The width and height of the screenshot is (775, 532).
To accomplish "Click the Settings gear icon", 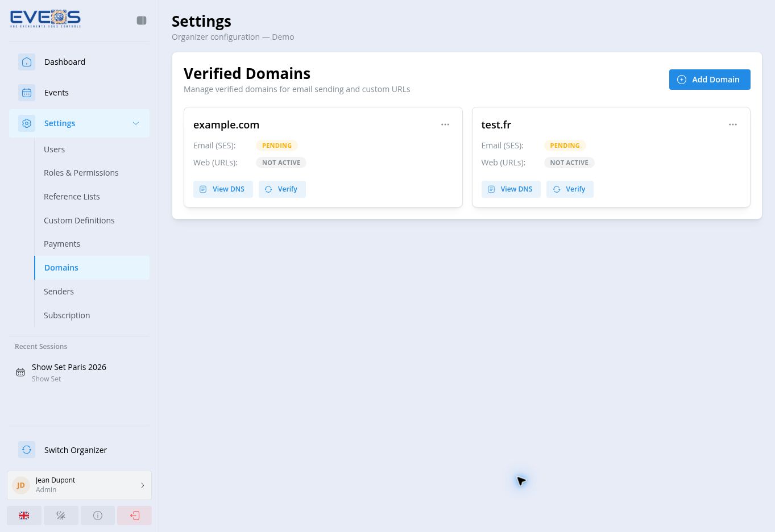I will click(x=27, y=123).
